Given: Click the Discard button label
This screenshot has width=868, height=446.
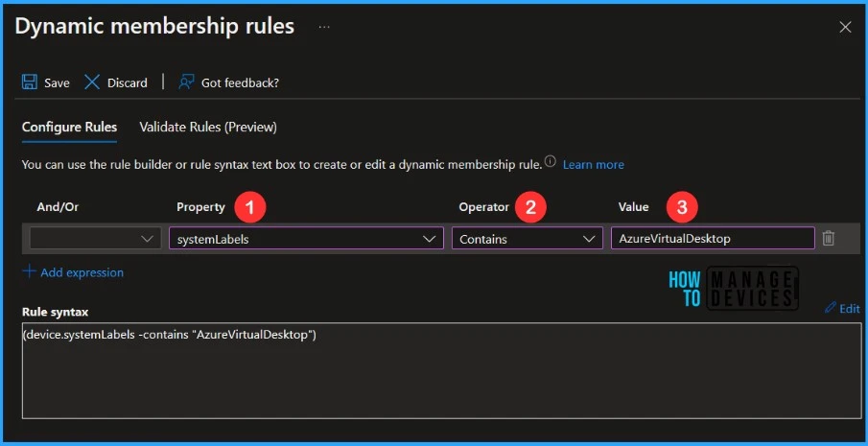Looking at the screenshot, I should (128, 83).
